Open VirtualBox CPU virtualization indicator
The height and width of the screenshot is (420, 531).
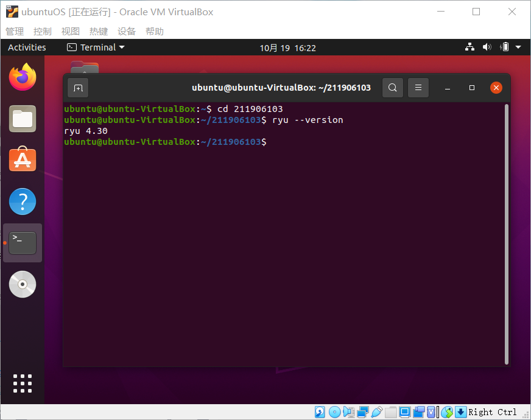click(x=431, y=412)
